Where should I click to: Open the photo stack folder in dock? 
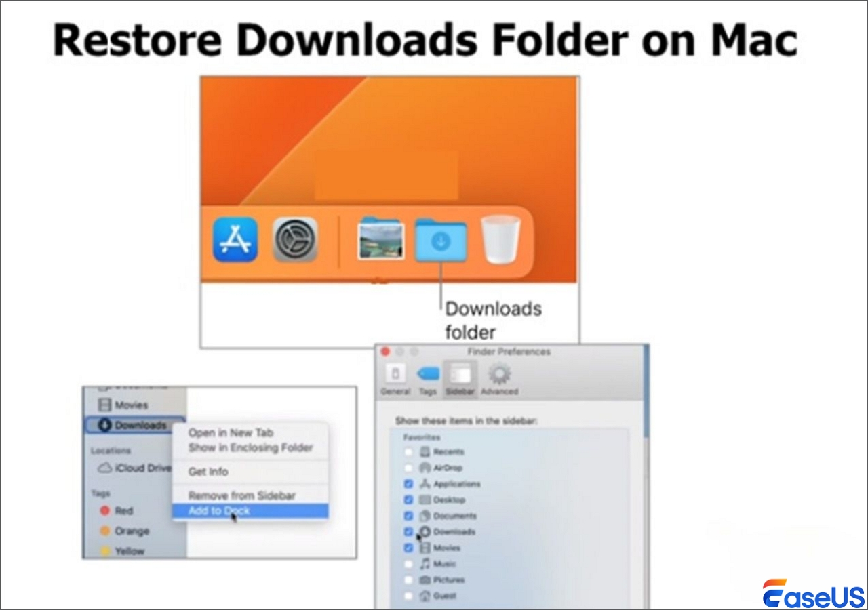point(381,239)
